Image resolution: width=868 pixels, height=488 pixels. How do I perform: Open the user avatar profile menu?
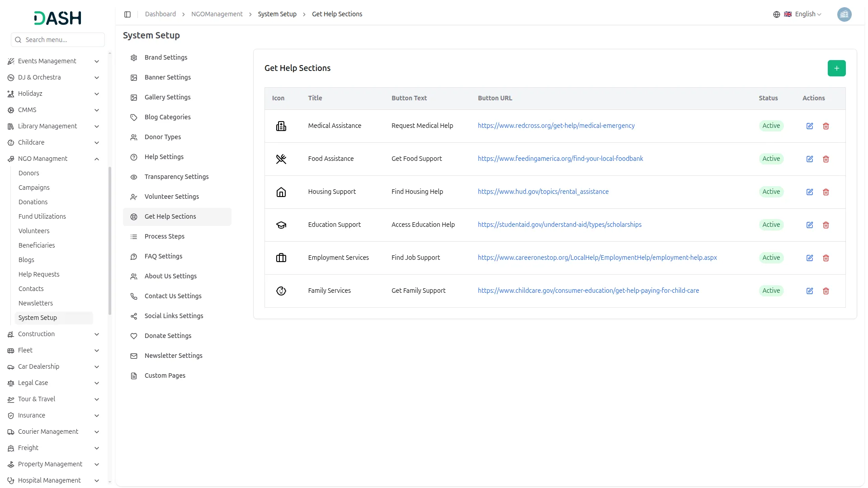[x=844, y=14]
